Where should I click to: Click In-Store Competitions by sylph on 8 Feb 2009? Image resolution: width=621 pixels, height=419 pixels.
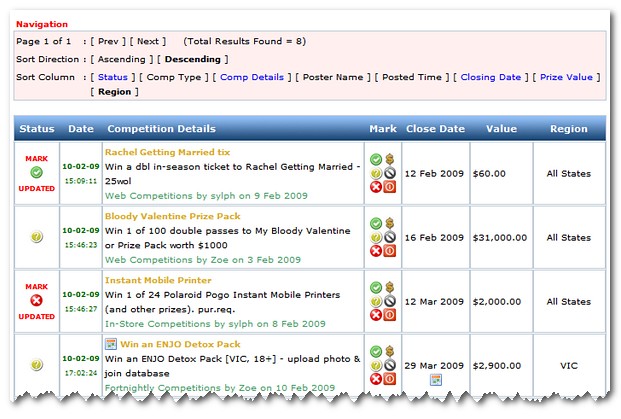(215, 324)
